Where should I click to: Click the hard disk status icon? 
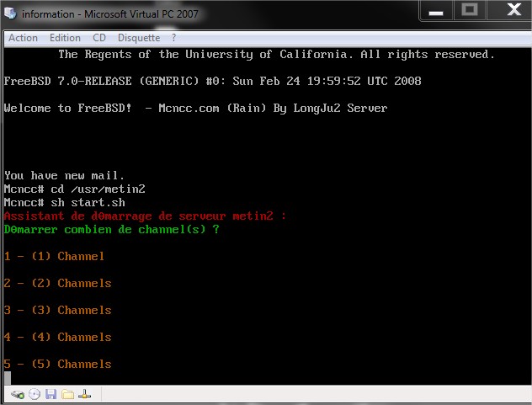18,395
